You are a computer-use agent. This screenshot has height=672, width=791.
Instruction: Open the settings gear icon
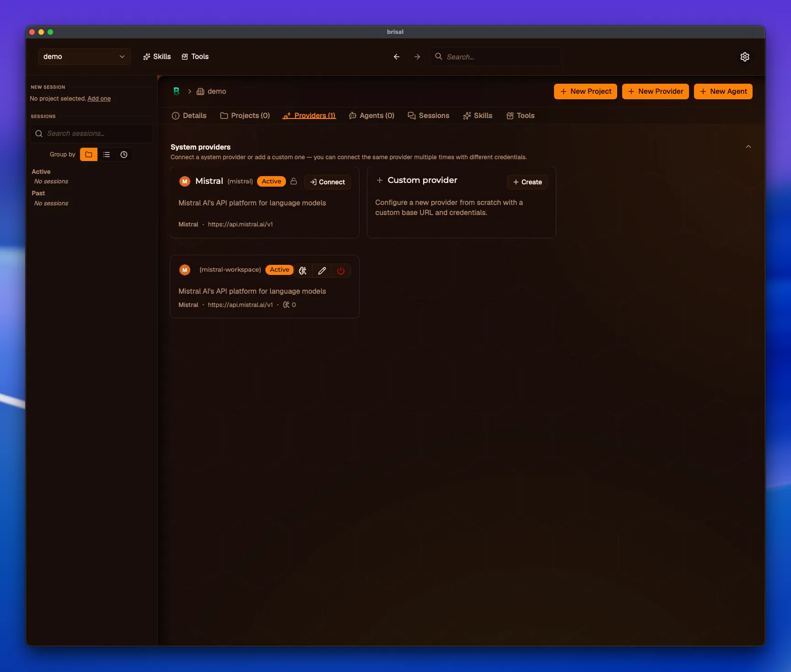pos(745,57)
